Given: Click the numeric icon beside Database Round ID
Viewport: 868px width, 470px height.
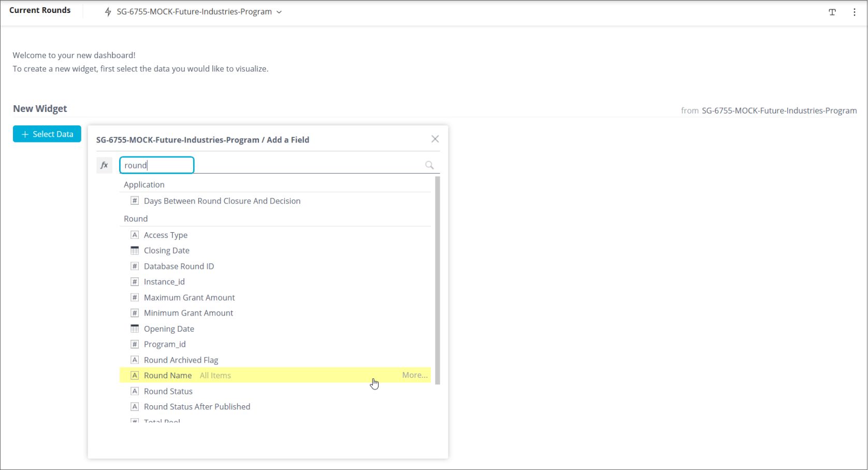Looking at the screenshot, I should (x=135, y=266).
